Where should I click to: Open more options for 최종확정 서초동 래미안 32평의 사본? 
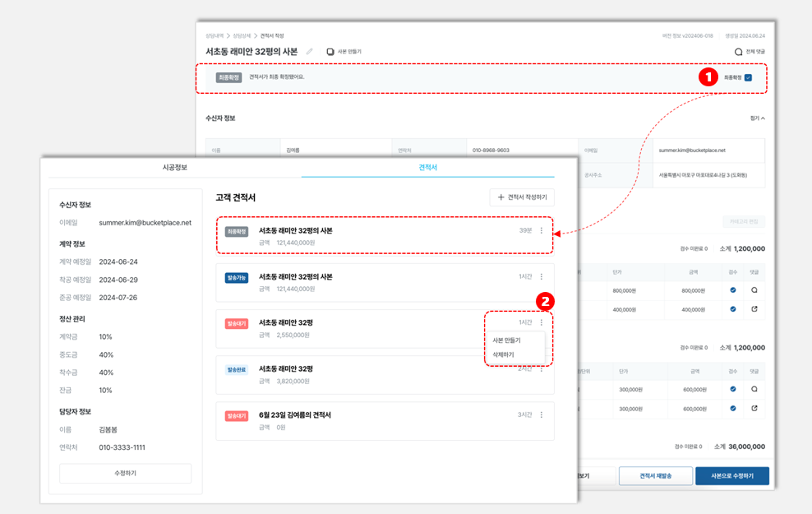click(542, 230)
